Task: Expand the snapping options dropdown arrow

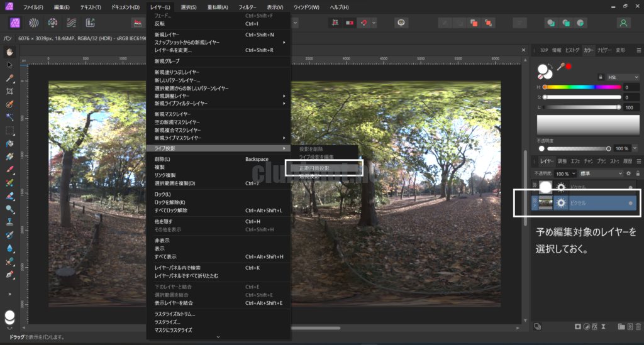Action: coord(374,23)
